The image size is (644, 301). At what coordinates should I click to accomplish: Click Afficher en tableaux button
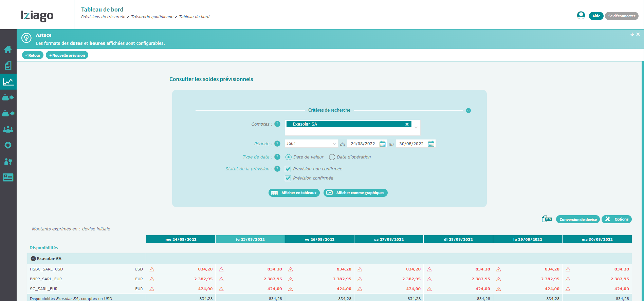click(x=294, y=193)
